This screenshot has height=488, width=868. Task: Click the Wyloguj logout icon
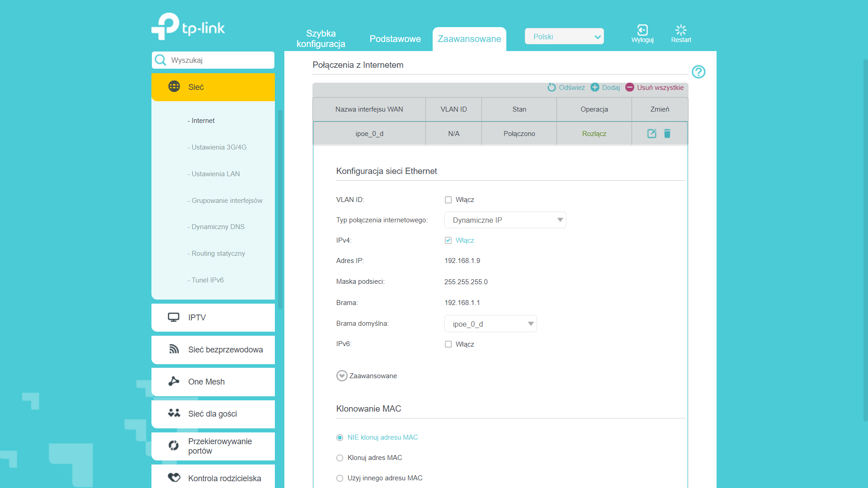click(642, 30)
